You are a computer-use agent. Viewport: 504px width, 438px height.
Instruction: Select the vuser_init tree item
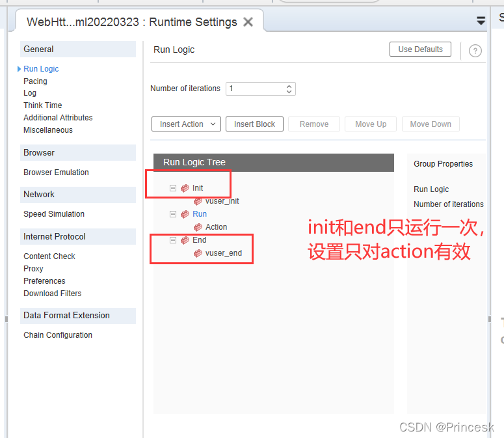pos(222,201)
